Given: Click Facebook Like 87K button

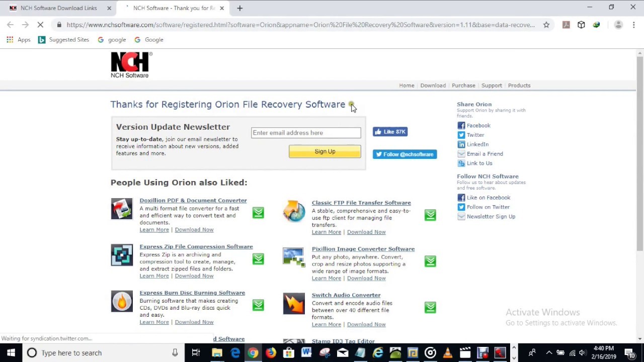Looking at the screenshot, I should coord(390,132).
